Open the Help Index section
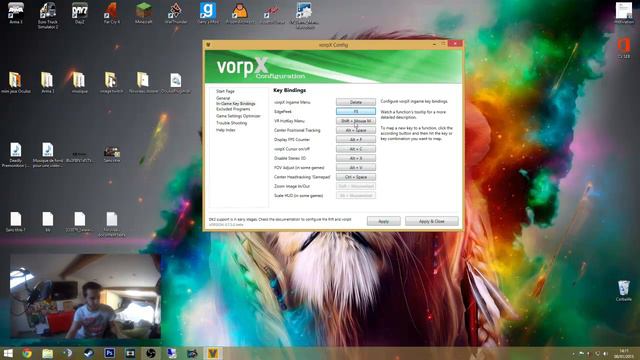 [226, 130]
